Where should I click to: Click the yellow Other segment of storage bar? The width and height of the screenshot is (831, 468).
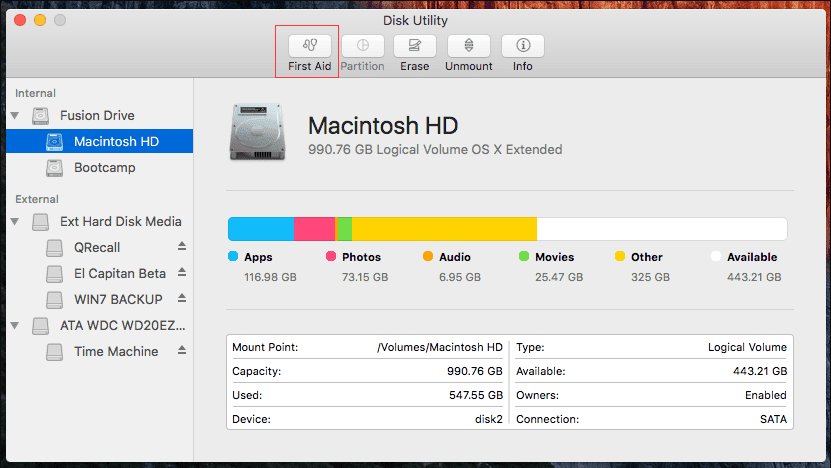(x=444, y=229)
